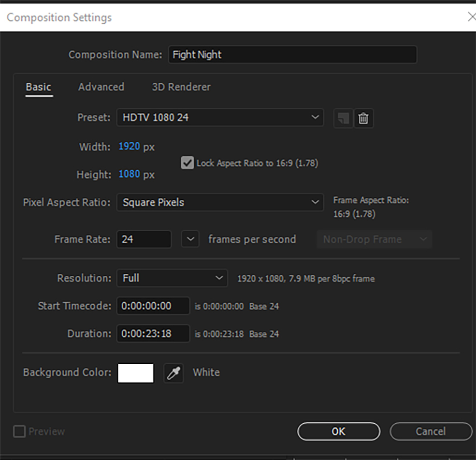Viewport: 476px width, 460px height.
Task: Click Frame Aspect Ratio 16:9 (1.78) text
Action: (x=371, y=207)
